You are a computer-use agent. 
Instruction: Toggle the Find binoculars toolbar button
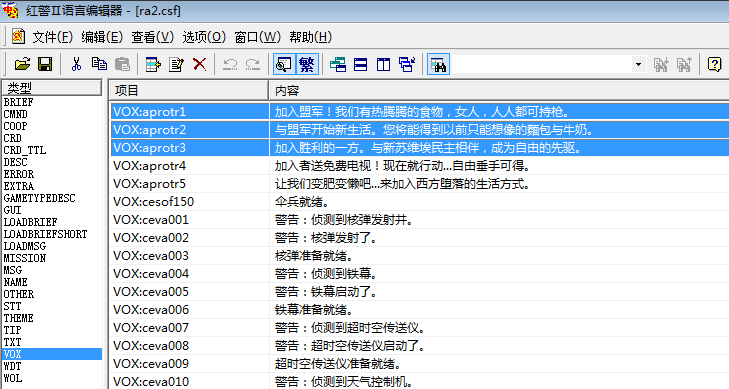[438, 64]
